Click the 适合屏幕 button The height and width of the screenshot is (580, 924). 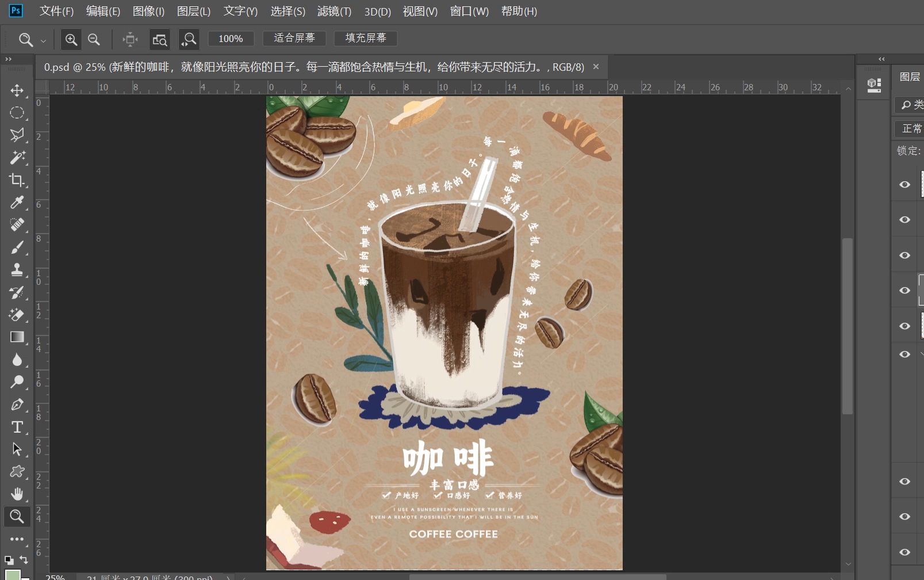294,38
